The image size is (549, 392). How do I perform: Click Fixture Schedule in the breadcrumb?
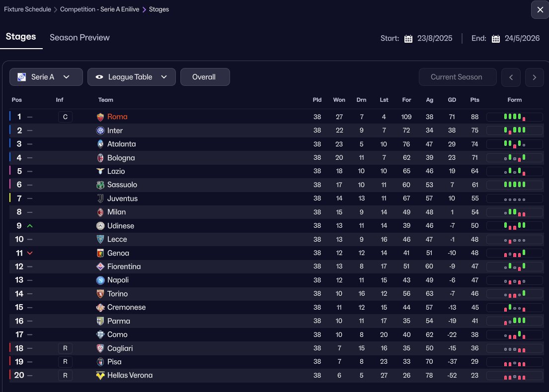click(28, 9)
